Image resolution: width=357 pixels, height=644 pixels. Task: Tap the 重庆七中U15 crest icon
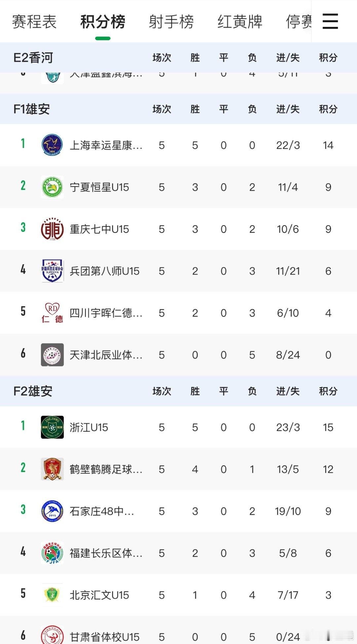[52, 229]
